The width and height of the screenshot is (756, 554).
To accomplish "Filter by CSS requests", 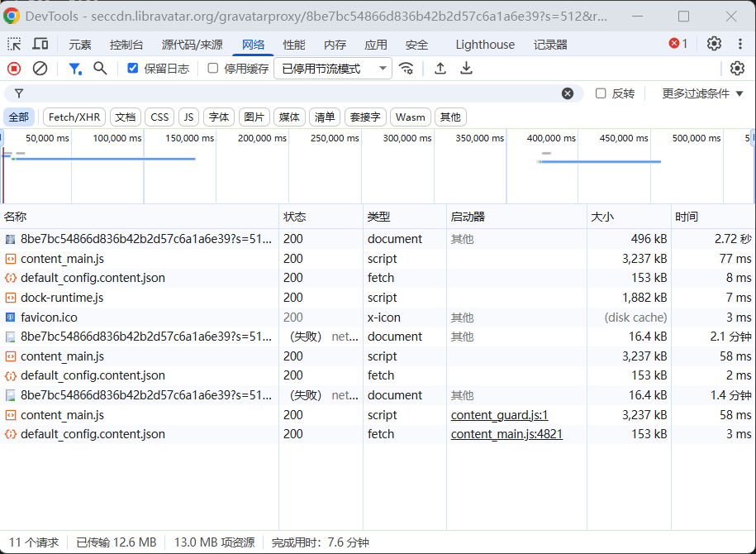I will [159, 117].
